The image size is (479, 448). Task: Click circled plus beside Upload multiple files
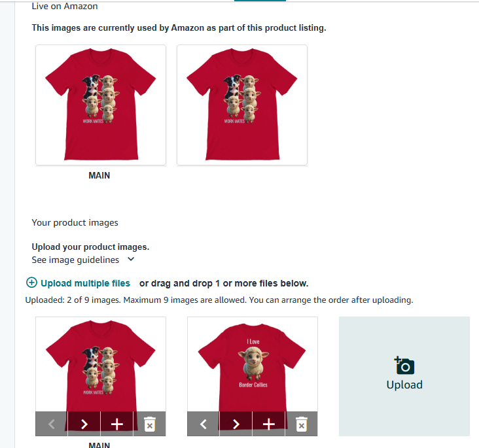click(31, 283)
